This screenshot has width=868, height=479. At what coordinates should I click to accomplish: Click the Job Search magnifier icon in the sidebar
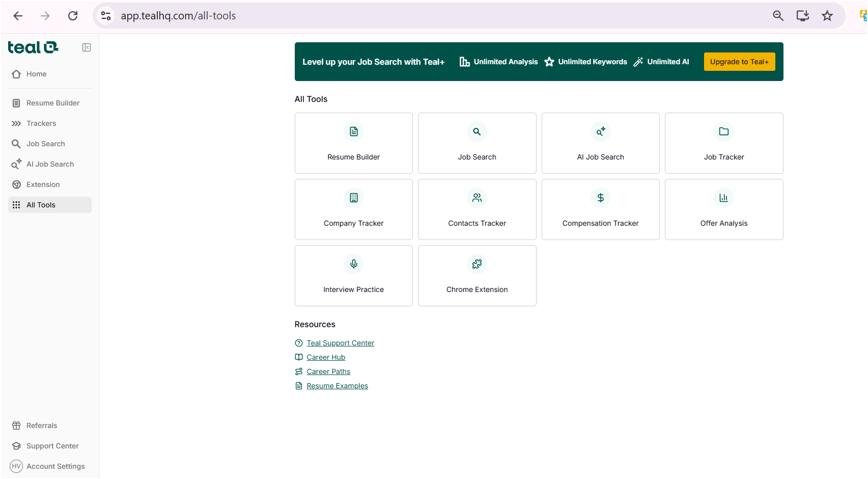[16, 144]
